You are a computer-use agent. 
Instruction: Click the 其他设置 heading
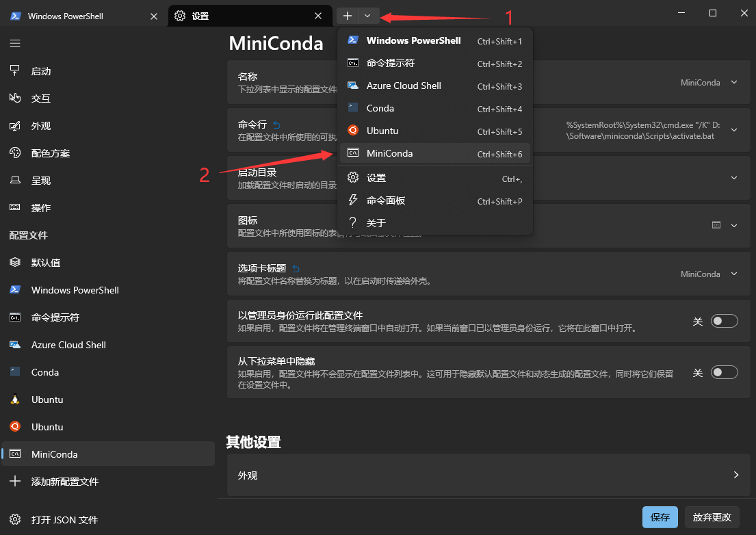click(x=254, y=442)
